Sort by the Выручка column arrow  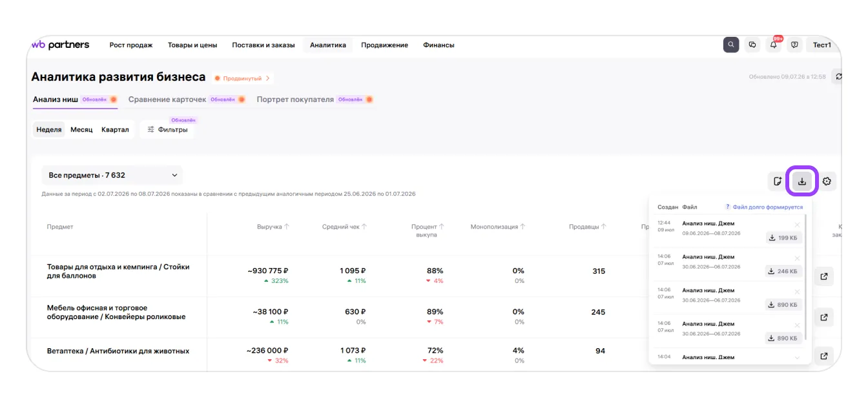[287, 227]
